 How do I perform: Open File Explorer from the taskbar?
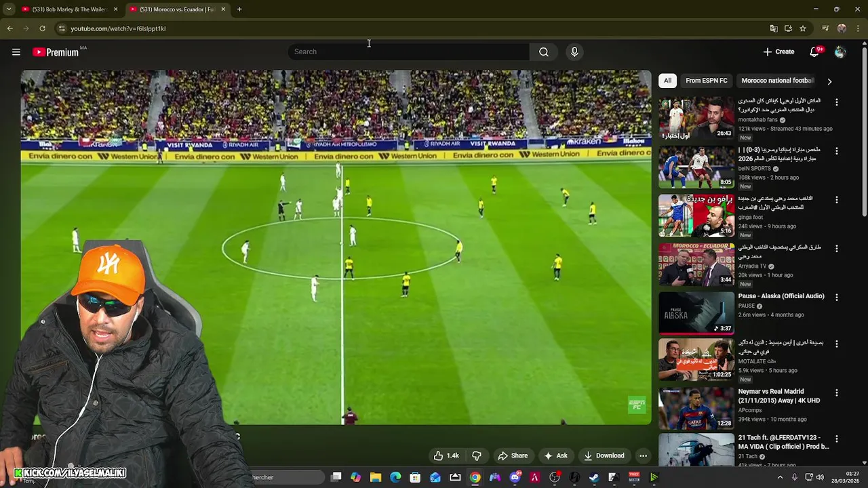coord(376,477)
